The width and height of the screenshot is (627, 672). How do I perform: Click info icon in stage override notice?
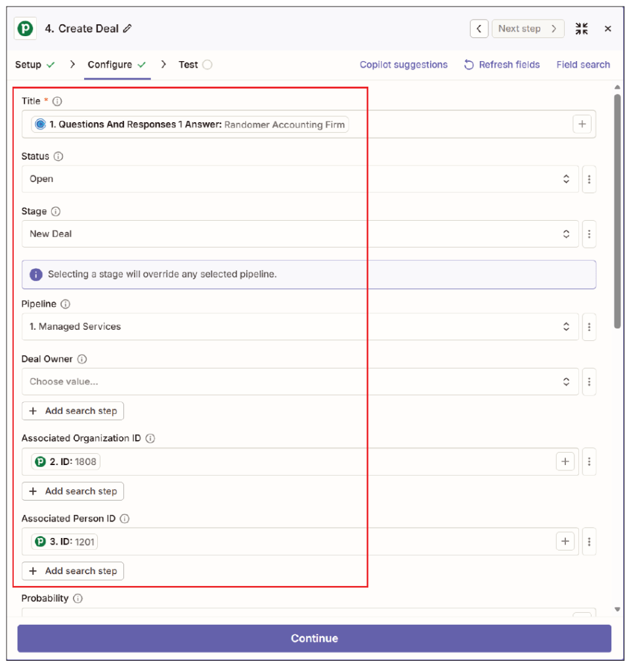point(36,275)
